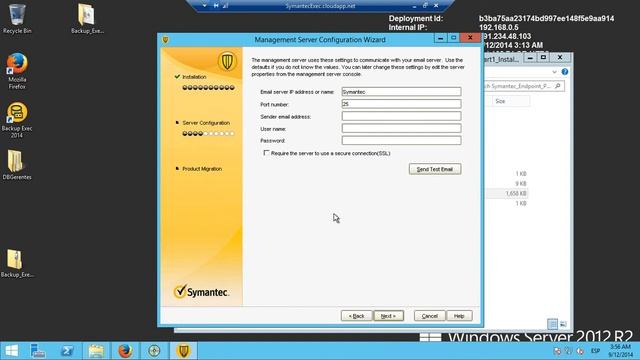The width and height of the screenshot is (640, 360).
Task: Click the green circular app taskbar icon
Action: coord(154,351)
